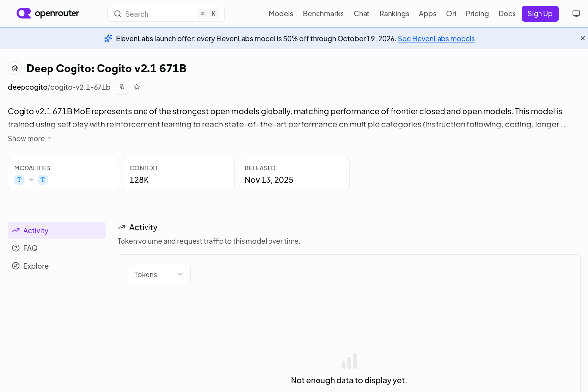
Task: Copy the model slug with copy icon
Action: tap(122, 87)
